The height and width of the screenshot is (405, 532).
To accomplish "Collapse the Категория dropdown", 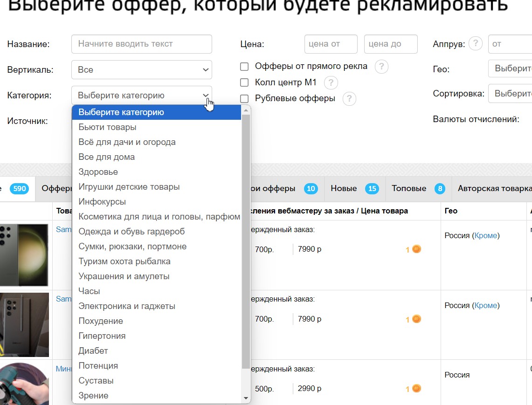I will 141,96.
